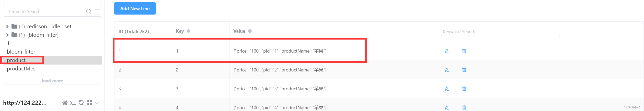Delete the row with key 3

[464, 89]
